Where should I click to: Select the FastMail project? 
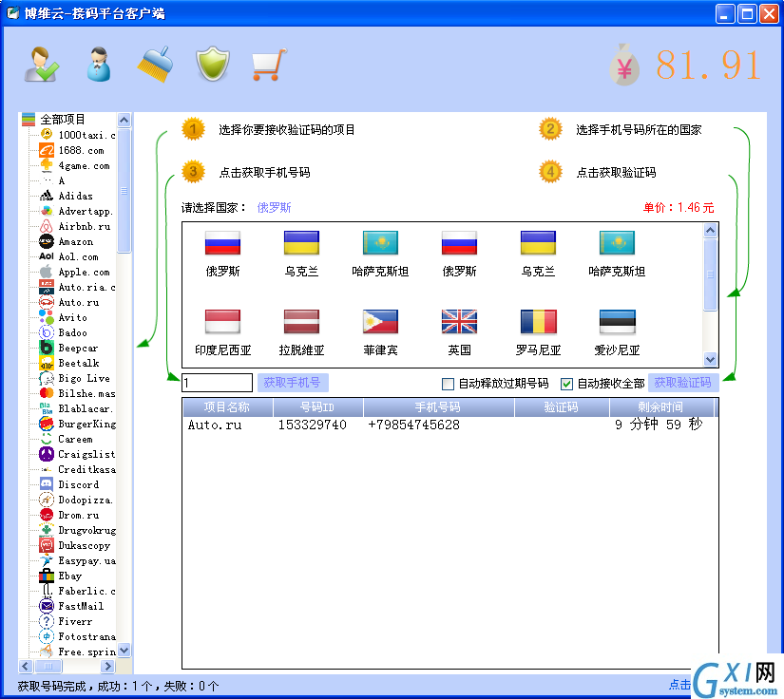(81, 606)
